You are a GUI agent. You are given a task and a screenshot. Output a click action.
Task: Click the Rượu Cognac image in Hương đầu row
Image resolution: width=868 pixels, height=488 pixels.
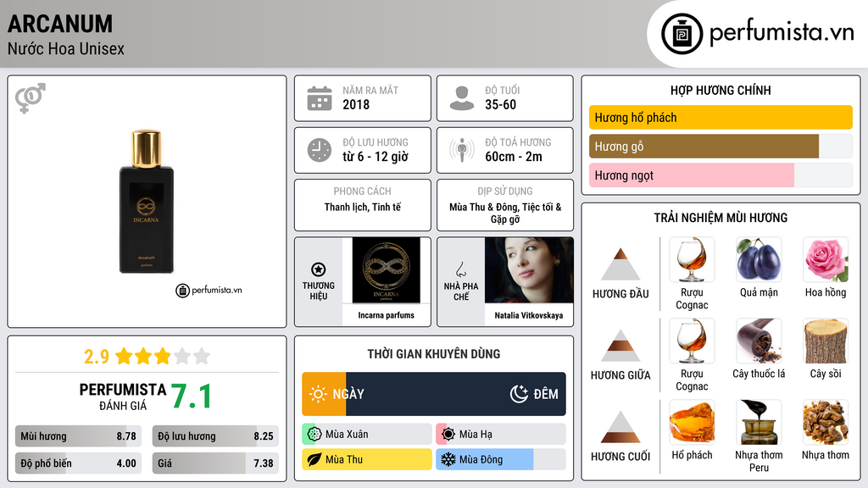point(692,260)
